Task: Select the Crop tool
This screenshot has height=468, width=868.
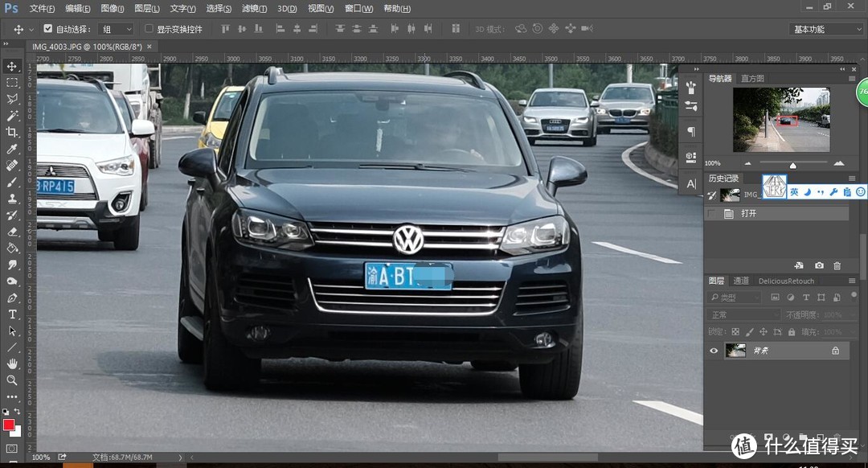Action: 11,132
